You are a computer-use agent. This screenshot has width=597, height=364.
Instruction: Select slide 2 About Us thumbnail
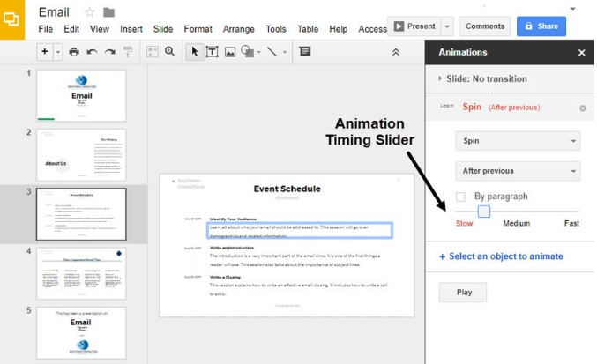(x=81, y=155)
